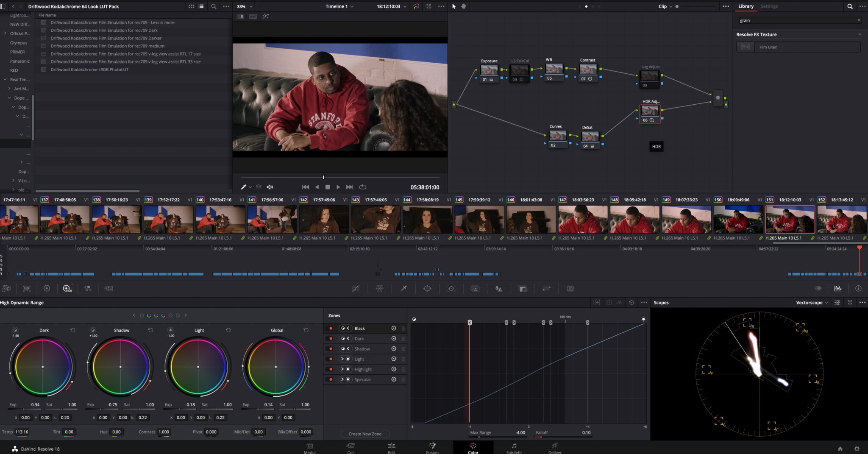Open the viewer zoom 33% dropdown
This screenshot has height=454, width=868.
243,6
